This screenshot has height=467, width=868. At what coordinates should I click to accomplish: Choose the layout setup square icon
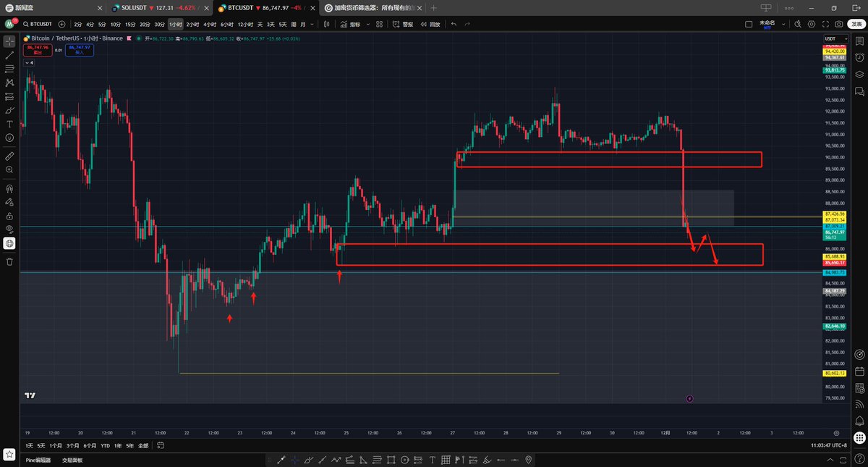pos(749,24)
